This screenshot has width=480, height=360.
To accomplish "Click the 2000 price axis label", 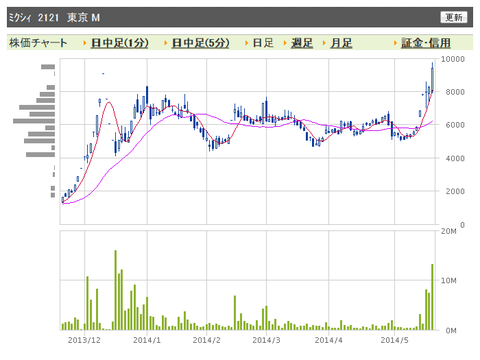I will pos(455,191).
